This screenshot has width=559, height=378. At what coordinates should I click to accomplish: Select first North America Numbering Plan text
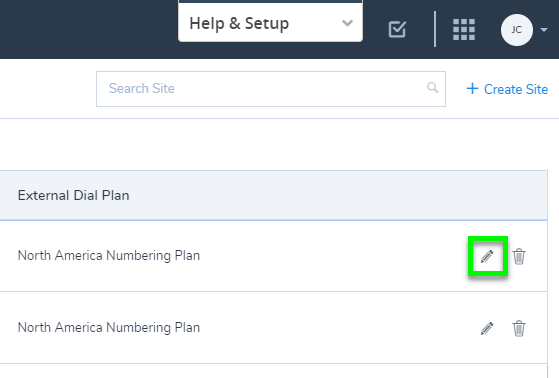coord(109,256)
